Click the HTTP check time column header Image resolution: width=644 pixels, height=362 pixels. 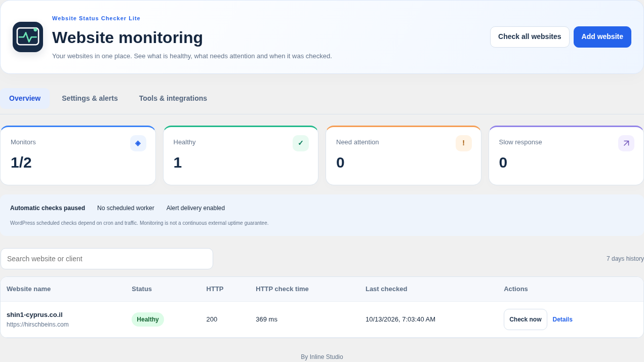tap(282, 289)
